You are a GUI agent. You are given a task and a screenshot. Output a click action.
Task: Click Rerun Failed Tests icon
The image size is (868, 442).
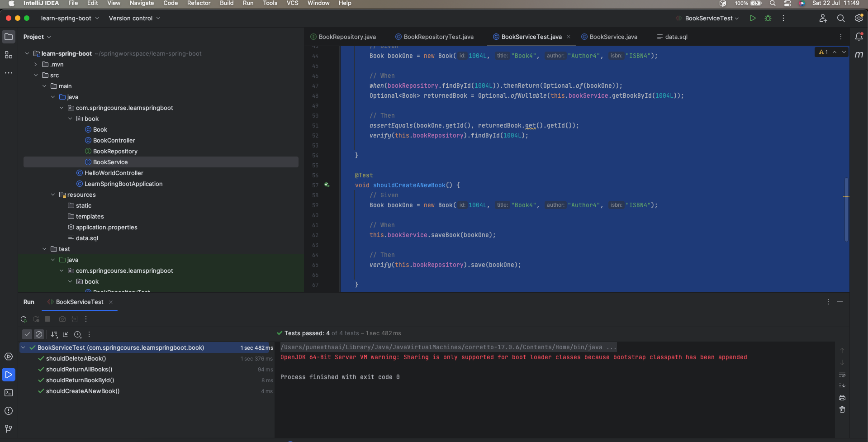point(36,319)
